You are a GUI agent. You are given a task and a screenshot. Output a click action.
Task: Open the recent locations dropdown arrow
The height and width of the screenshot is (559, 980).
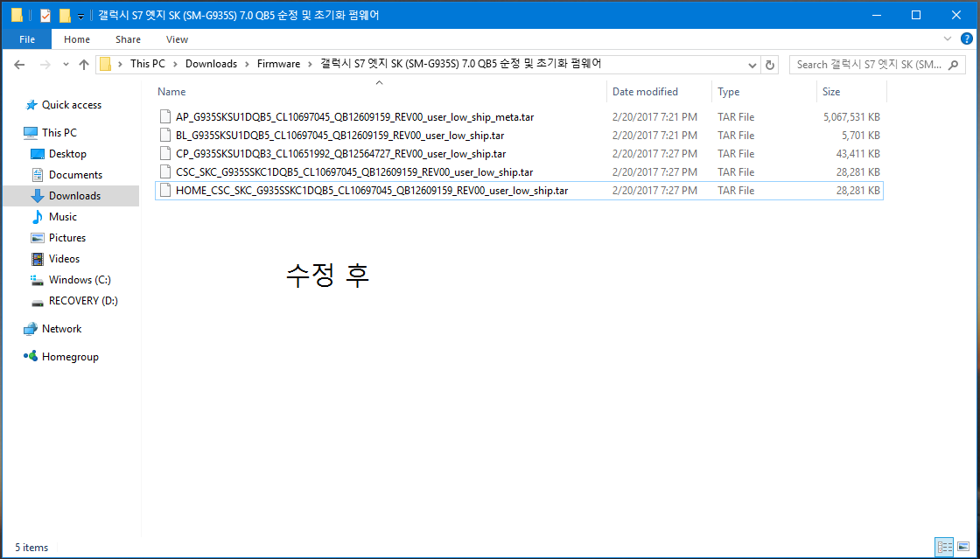coord(64,64)
